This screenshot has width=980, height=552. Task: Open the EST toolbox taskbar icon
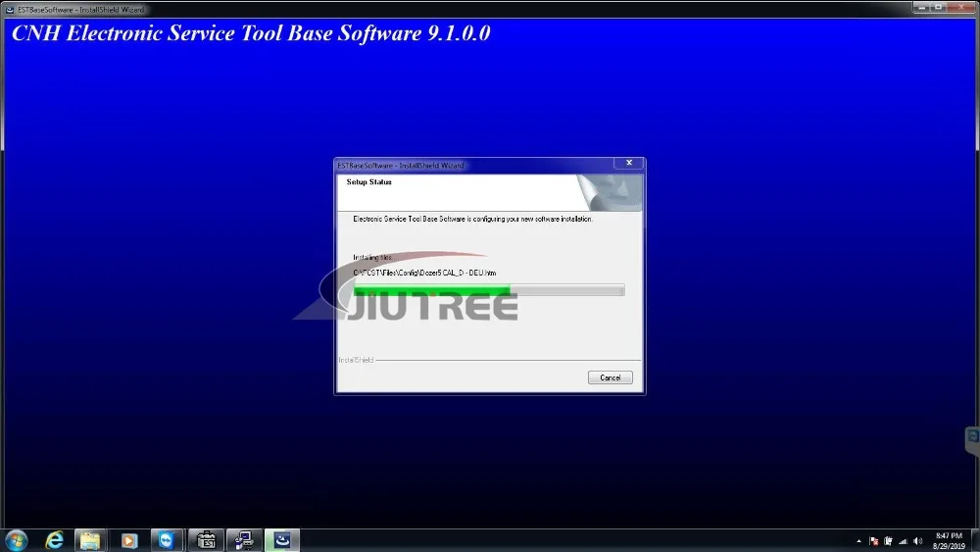click(206, 540)
